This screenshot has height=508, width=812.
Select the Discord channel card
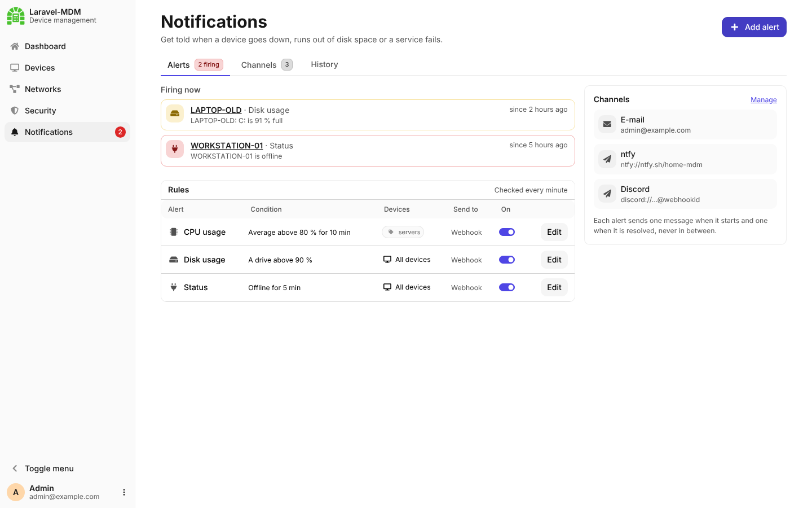click(685, 194)
